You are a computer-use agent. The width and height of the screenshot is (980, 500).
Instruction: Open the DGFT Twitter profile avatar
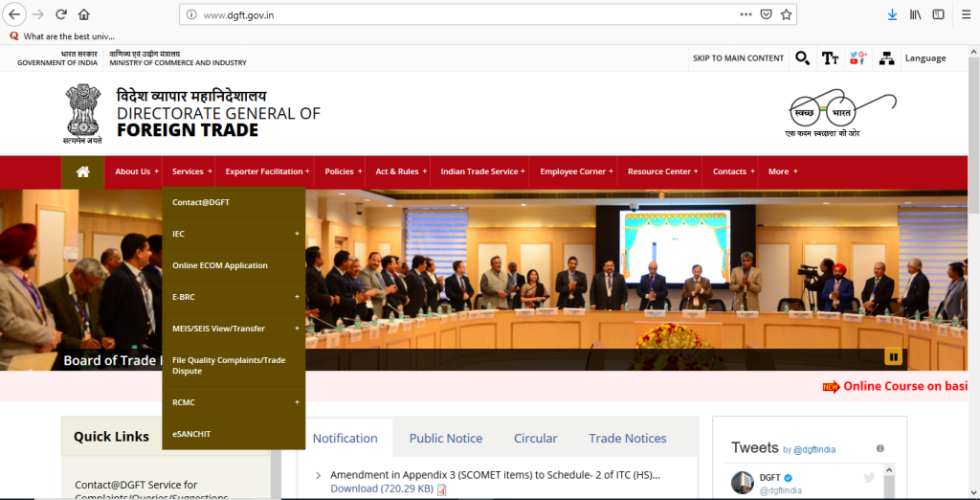[x=743, y=483]
